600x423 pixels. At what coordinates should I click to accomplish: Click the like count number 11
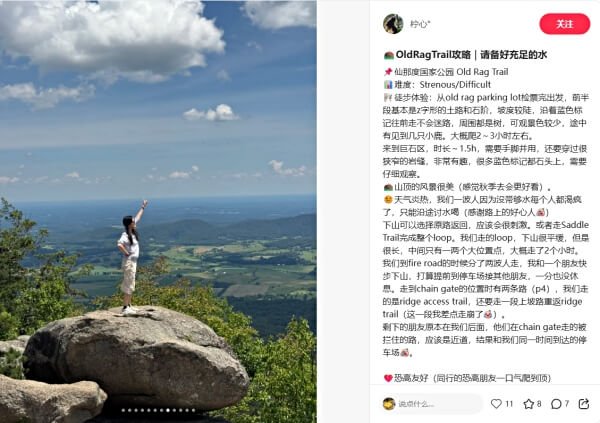tap(509, 403)
